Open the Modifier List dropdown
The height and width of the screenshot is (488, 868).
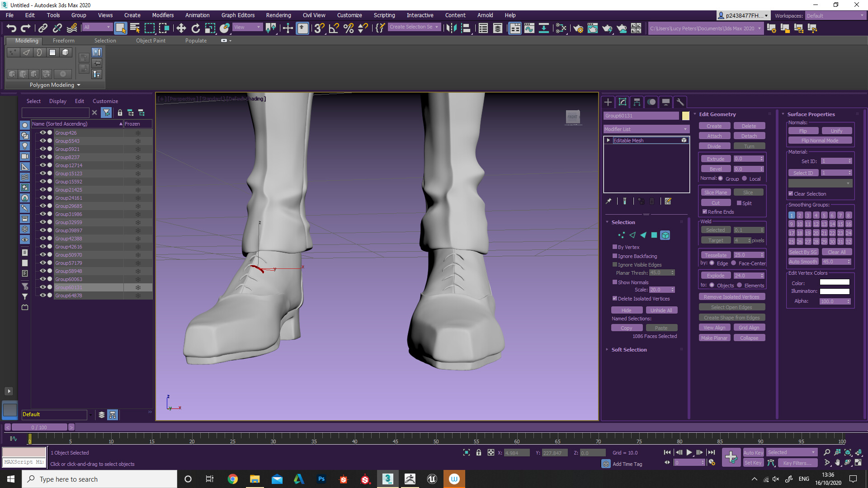coord(646,129)
